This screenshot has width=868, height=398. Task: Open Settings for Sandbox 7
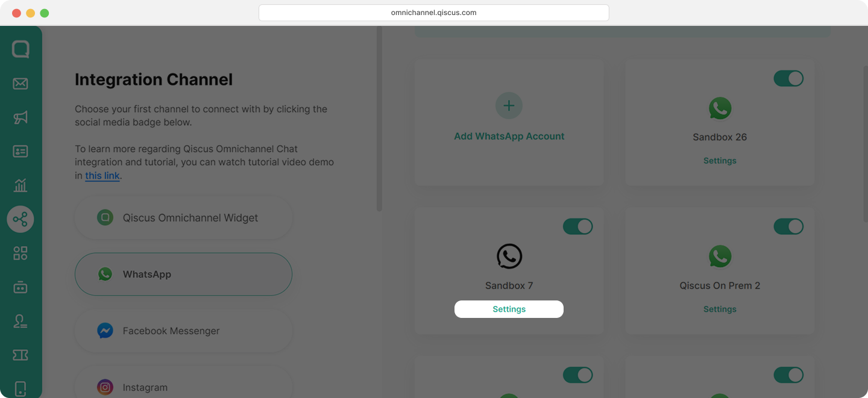click(x=509, y=309)
